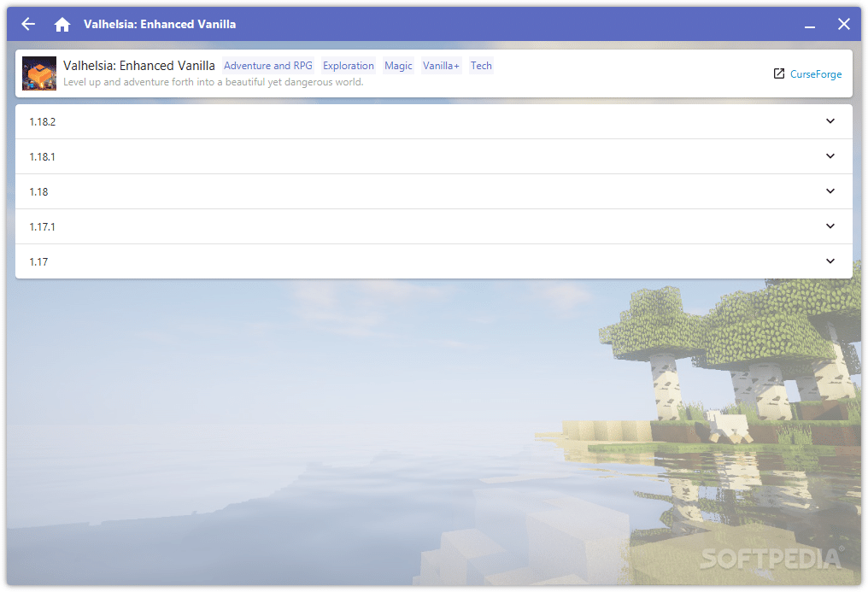Screen dimensions: 868x592
Task: Select the Exploration tag
Action: tap(349, 66)
